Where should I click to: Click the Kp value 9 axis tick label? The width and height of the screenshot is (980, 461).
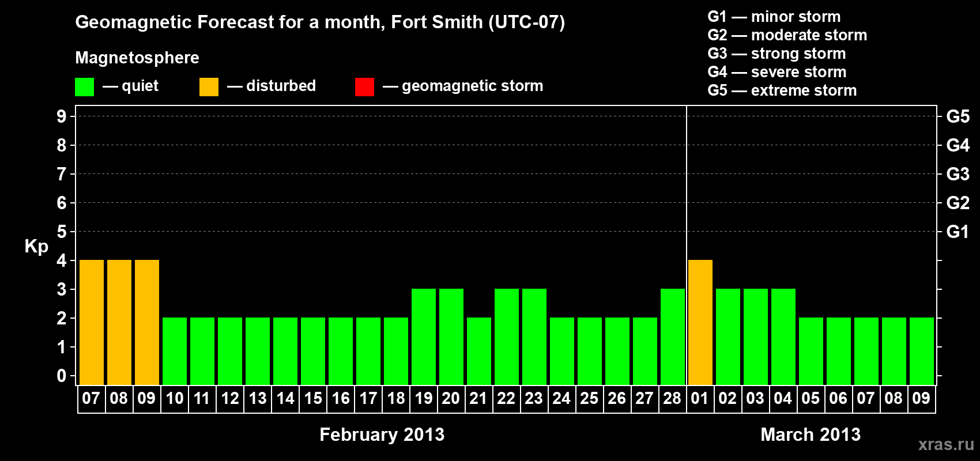coord(62,116)
